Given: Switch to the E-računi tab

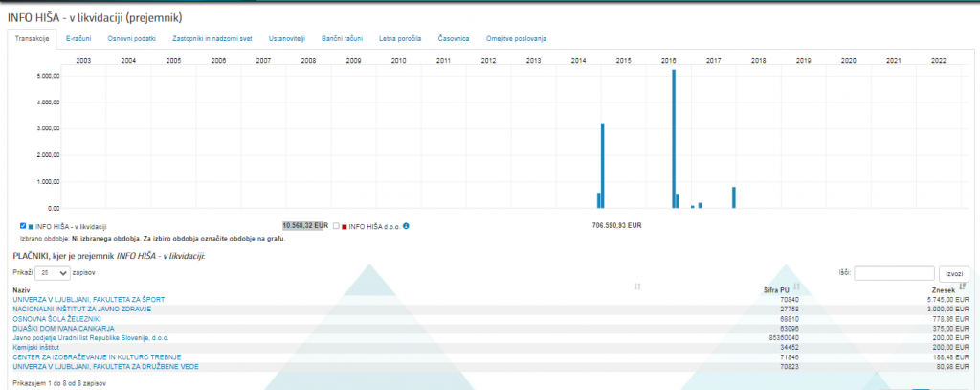Looking at the screenshot, I should click(79, 38).
